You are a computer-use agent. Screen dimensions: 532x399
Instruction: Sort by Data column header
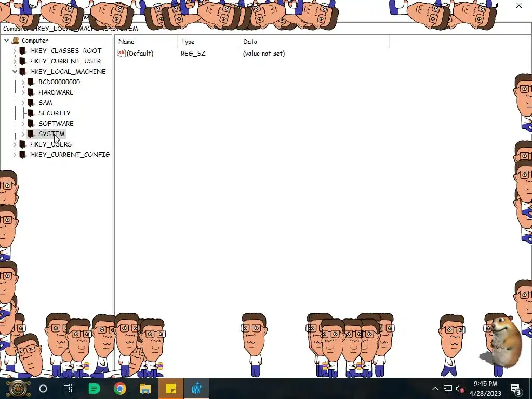click(x=314, y=42)
